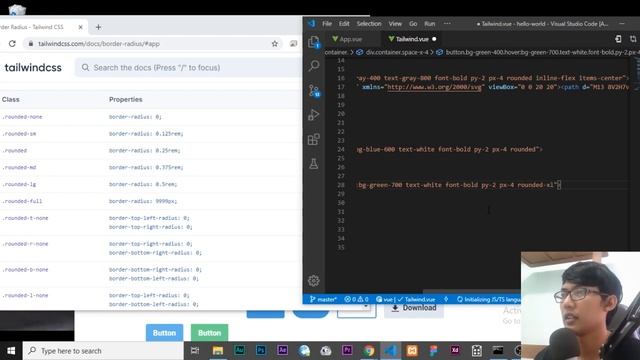The width and height of the screenshot is (640, 360).
Task: Launch Adobe XD from taskbar
Action: coord(455,351)
